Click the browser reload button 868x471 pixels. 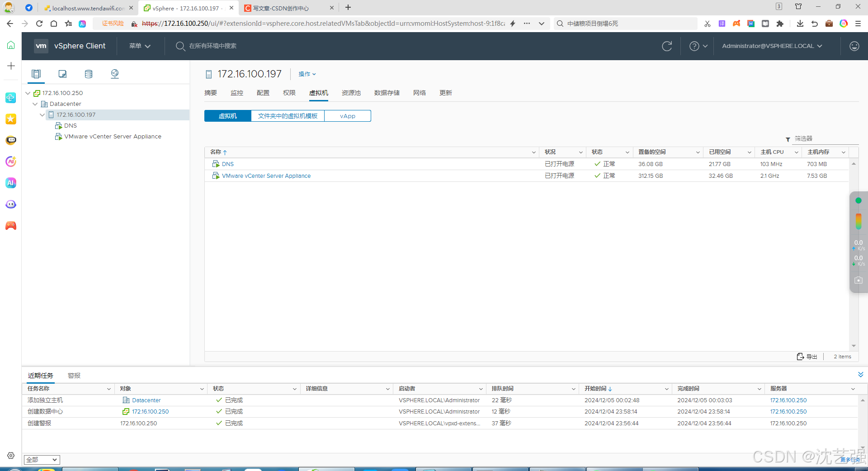(39, 24)
